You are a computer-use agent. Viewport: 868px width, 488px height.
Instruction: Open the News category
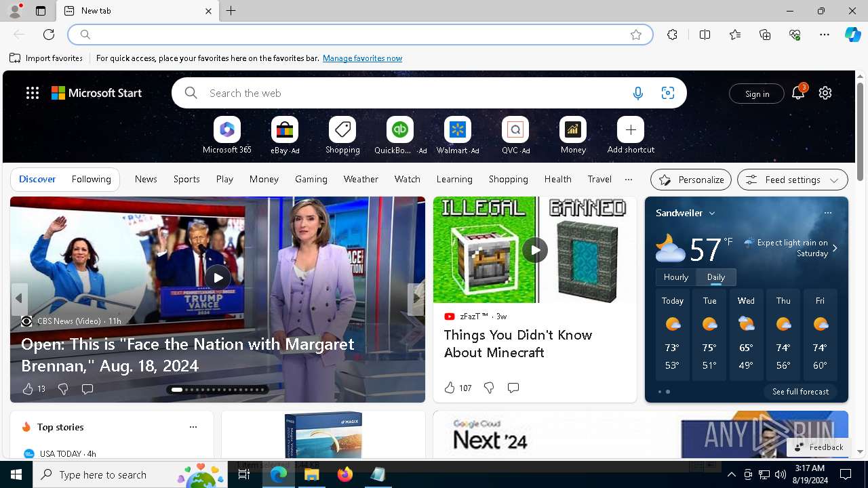tap(146, 179)
